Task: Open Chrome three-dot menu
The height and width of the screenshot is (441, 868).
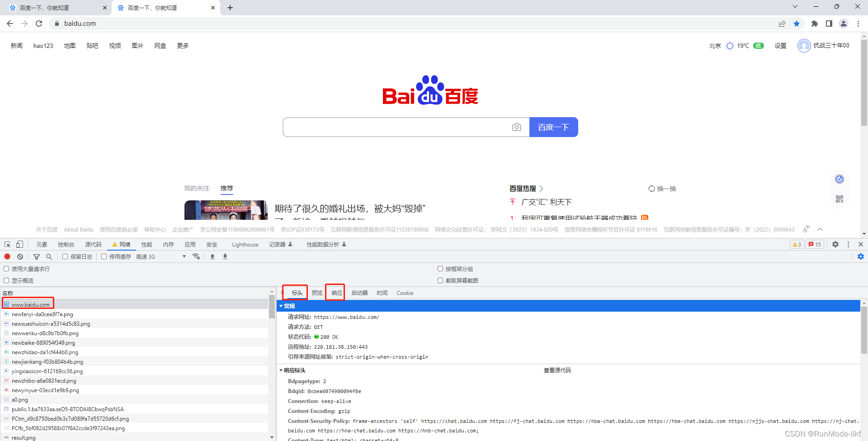Action: pos(858,24)
